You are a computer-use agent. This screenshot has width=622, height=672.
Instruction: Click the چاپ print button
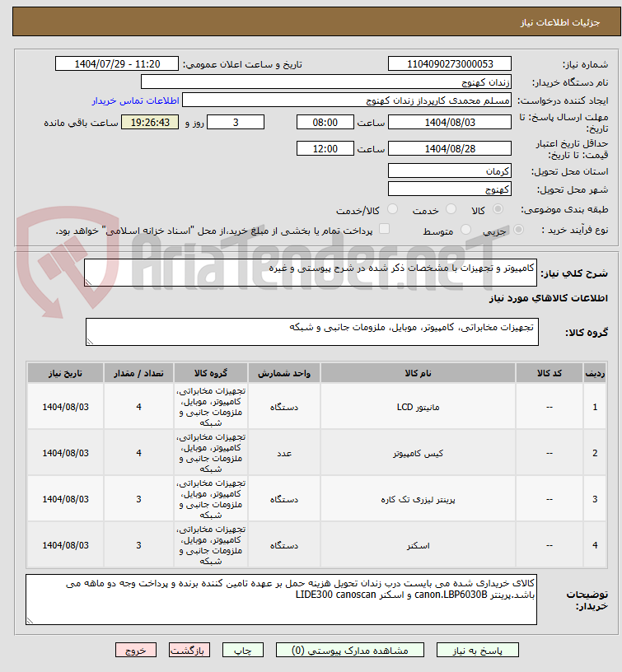pos(243,650)
